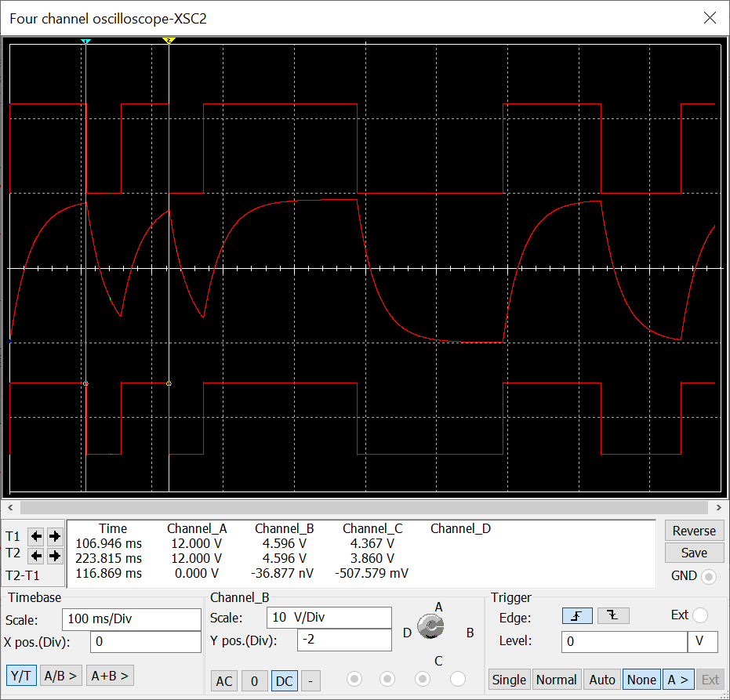Select Auto trigger mode
The image size is (730, 700).
point(602,680)
